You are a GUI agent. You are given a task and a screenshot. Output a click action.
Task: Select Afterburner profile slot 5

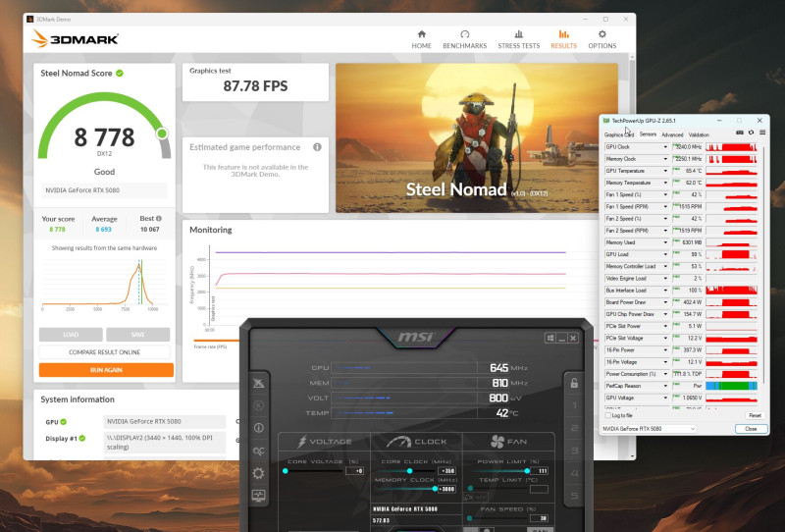[574, 496]
